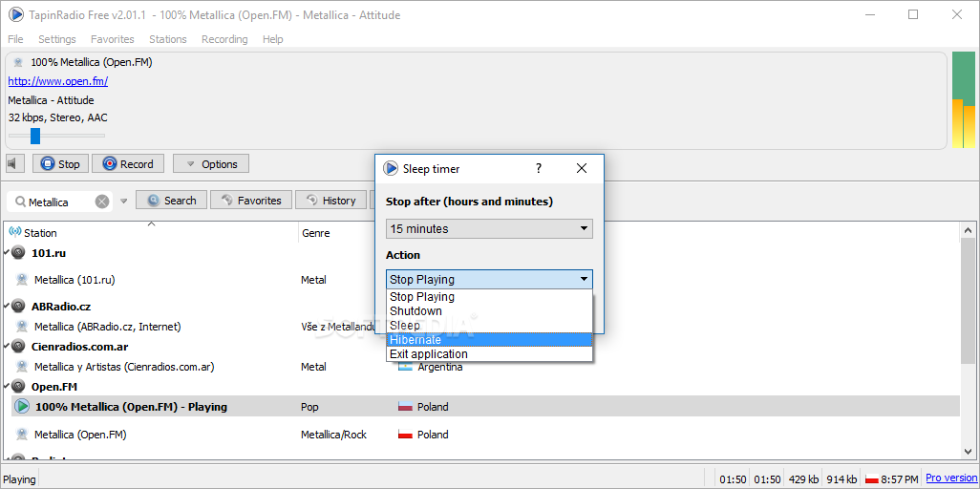Collapse the 101.ru station group
Image resolution: width=980 pixels, height=489 pixels.
(x=6, y=253)
